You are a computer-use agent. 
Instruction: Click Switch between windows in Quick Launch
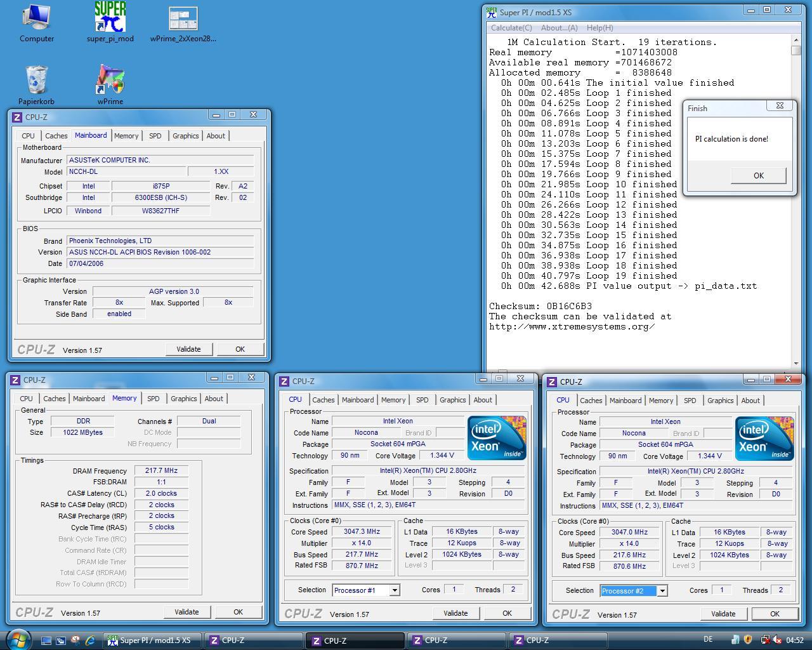coord(61,640)
